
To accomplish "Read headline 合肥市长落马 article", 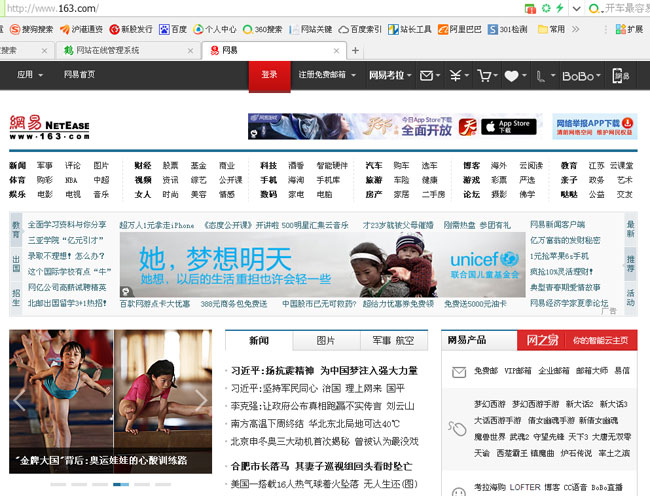I will pyautogui.click(x=322, y=467).
